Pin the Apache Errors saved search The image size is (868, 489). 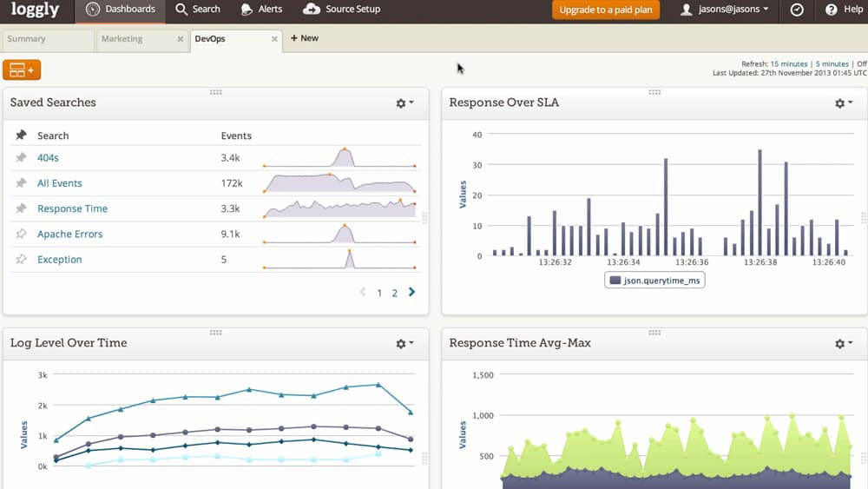pos(21,235)
